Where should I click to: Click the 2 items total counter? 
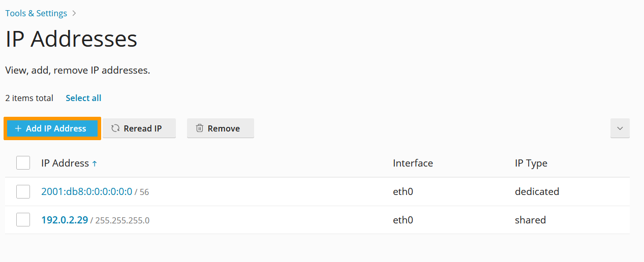pos(29,98)
